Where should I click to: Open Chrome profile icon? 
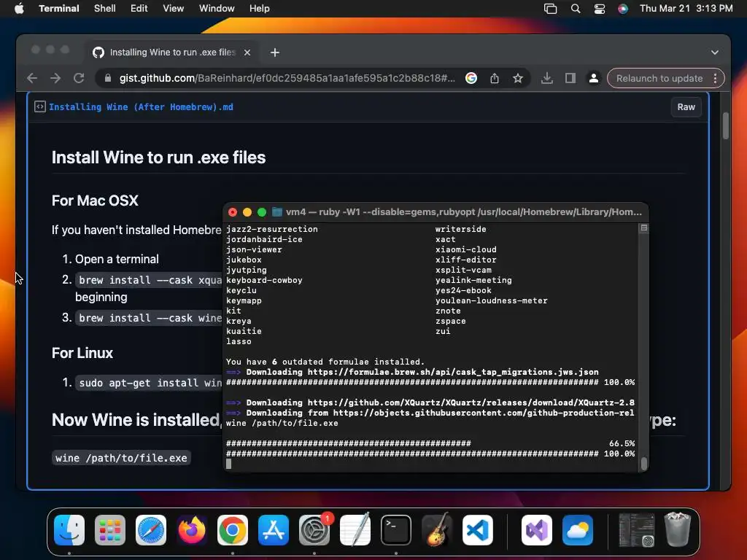tap(594, 78)
